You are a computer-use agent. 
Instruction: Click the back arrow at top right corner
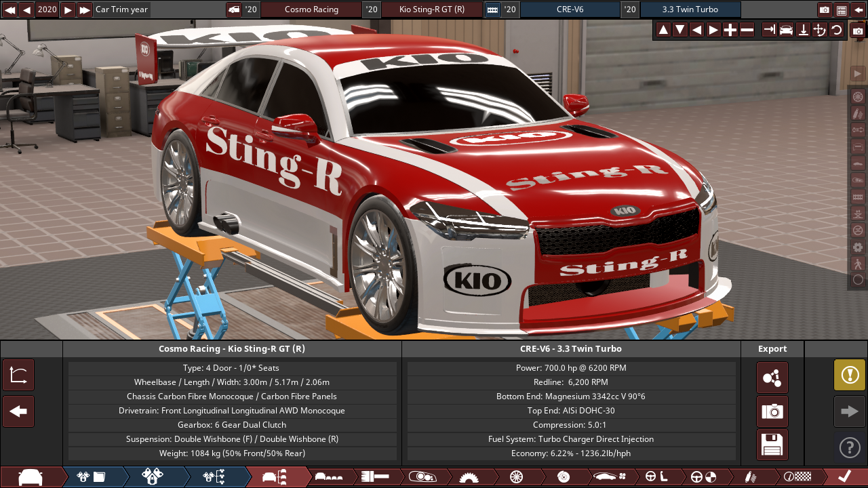tap(859, 9)
